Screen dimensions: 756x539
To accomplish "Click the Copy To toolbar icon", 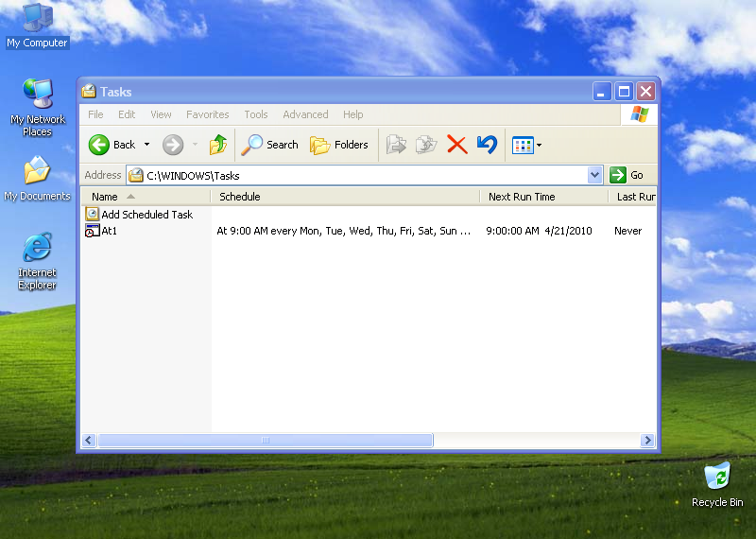I will [x=426, y=145].
